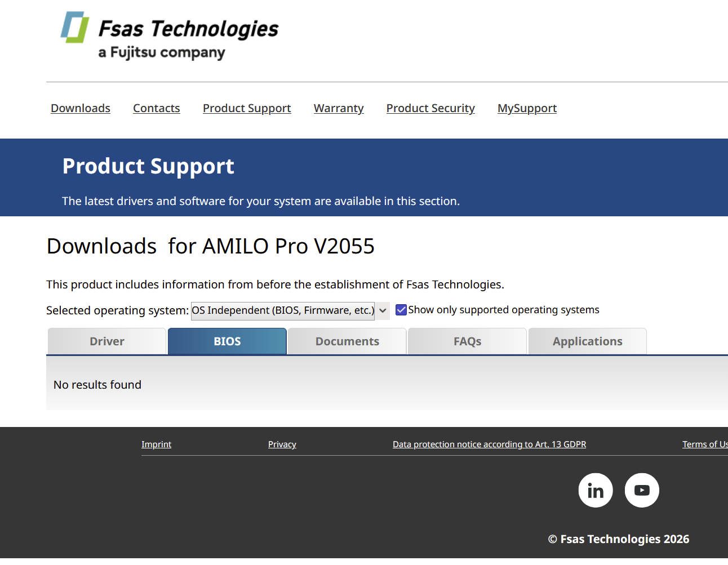Go to the Downloads nav link
The width and height of the screenshot is (728, 565).
[x=81, y=108]
